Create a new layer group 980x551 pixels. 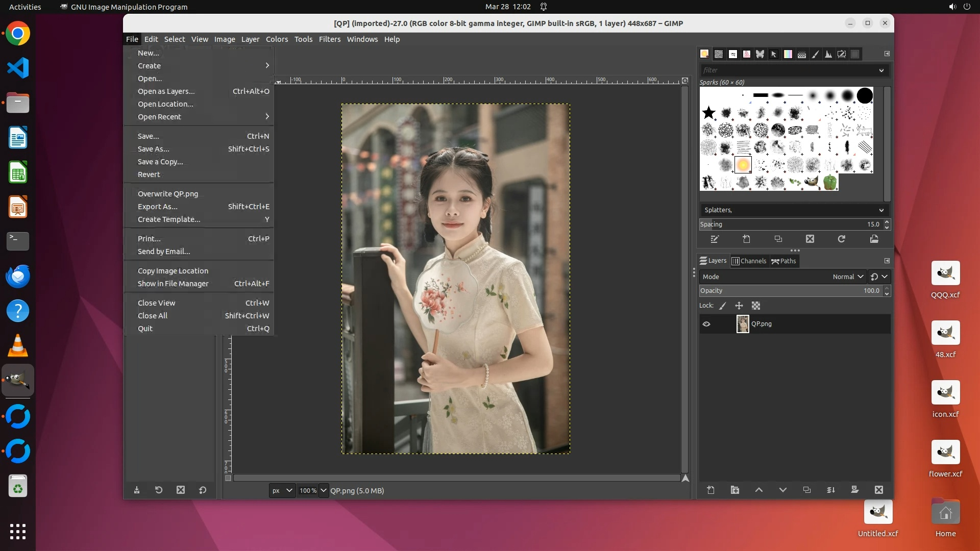[735, 490]
